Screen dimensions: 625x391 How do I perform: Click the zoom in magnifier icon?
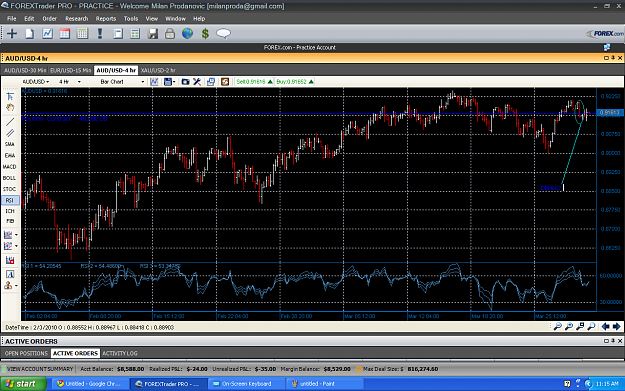click(569, 326)
